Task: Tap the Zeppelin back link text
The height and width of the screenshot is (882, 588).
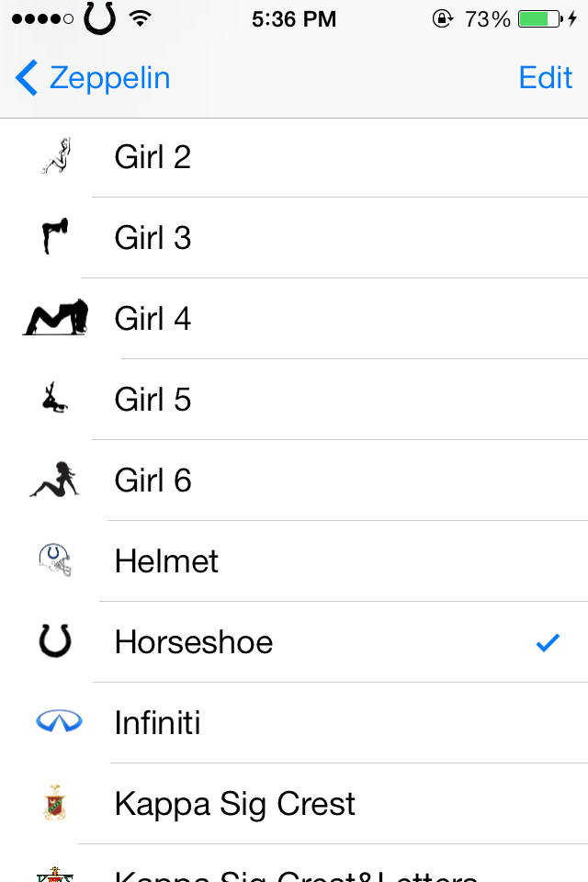Action: [x=109, y=78]
